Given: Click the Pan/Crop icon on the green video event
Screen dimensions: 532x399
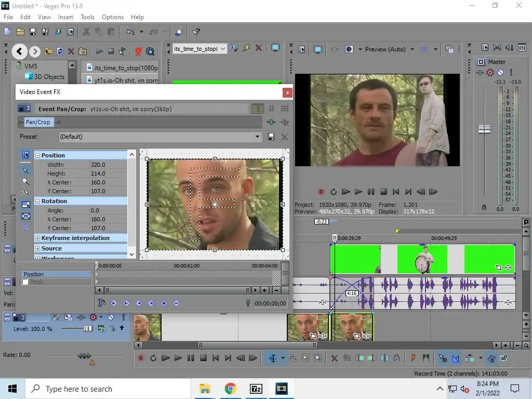Looking at the screenshot, I should coord(498,268).
